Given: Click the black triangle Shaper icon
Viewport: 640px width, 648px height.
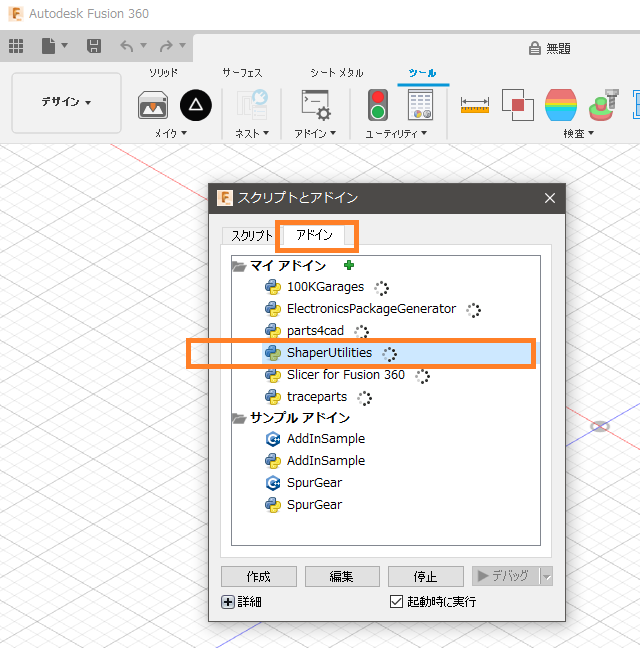Looking at the screenshot, I should [x=196, y=105].
